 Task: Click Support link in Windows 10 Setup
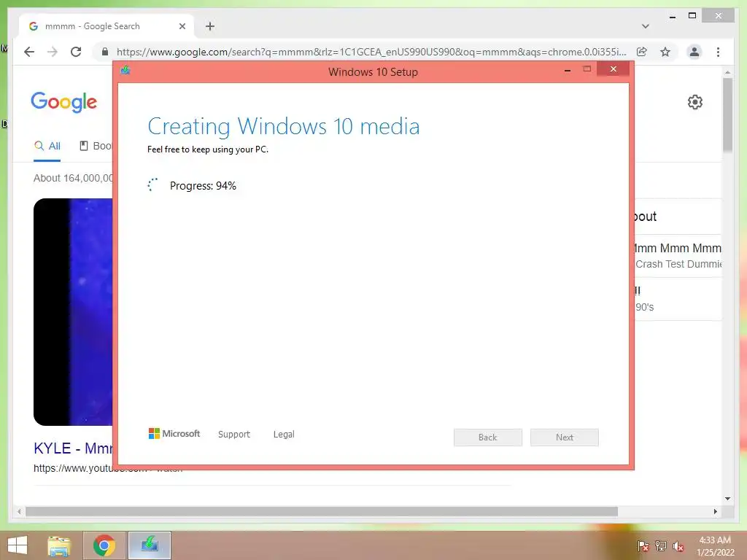click(234, 435)
